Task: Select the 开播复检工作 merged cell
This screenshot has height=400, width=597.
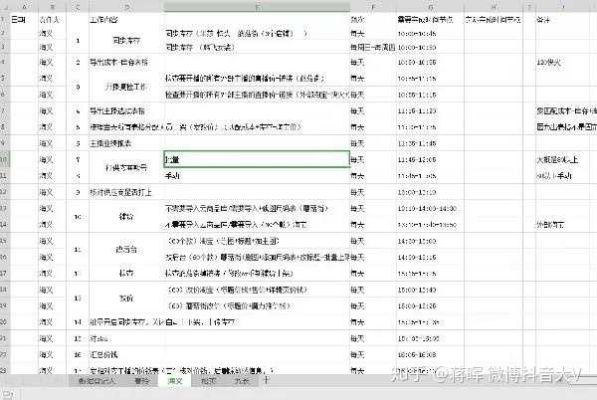Action: click(126, 86)
